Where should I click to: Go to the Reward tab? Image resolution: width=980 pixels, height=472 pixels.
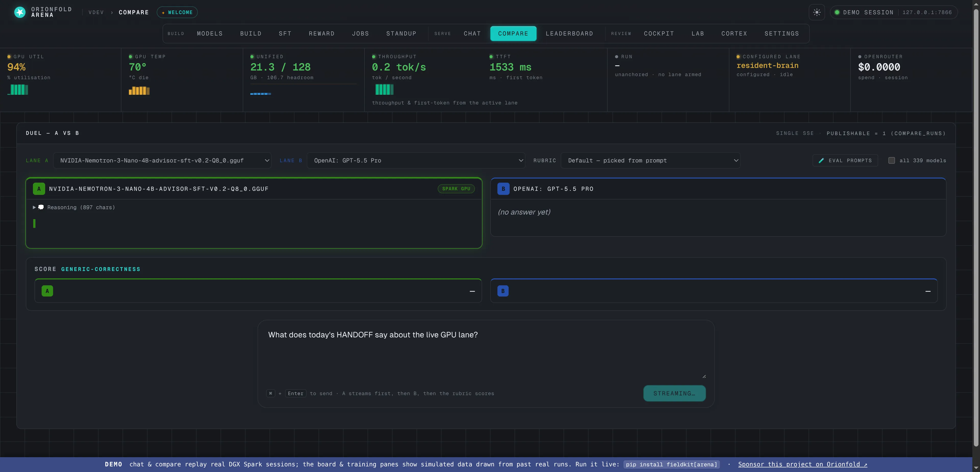point(322,33)
